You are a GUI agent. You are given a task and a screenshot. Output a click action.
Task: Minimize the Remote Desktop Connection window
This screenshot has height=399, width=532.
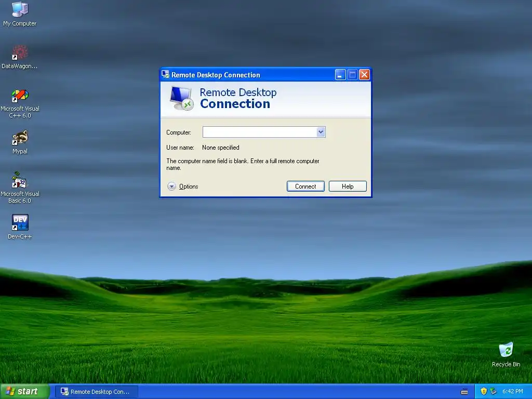(x=340, y=75)
